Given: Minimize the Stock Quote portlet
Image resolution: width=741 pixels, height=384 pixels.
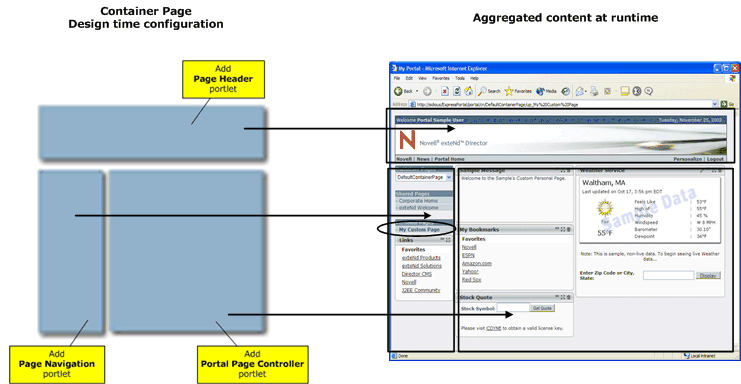Looking at the screenshot, I should click(x=558, y=297).
